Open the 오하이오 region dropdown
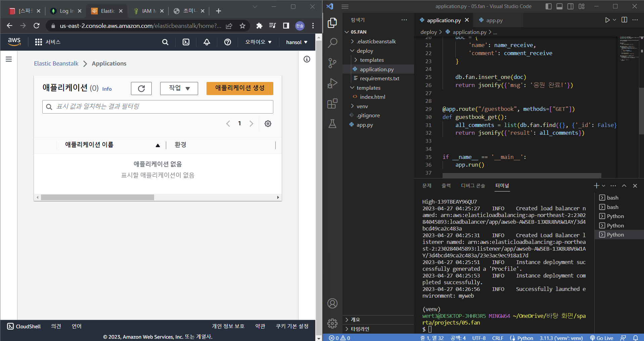Viewport: 644px width, 341px height. coord(258,42)
